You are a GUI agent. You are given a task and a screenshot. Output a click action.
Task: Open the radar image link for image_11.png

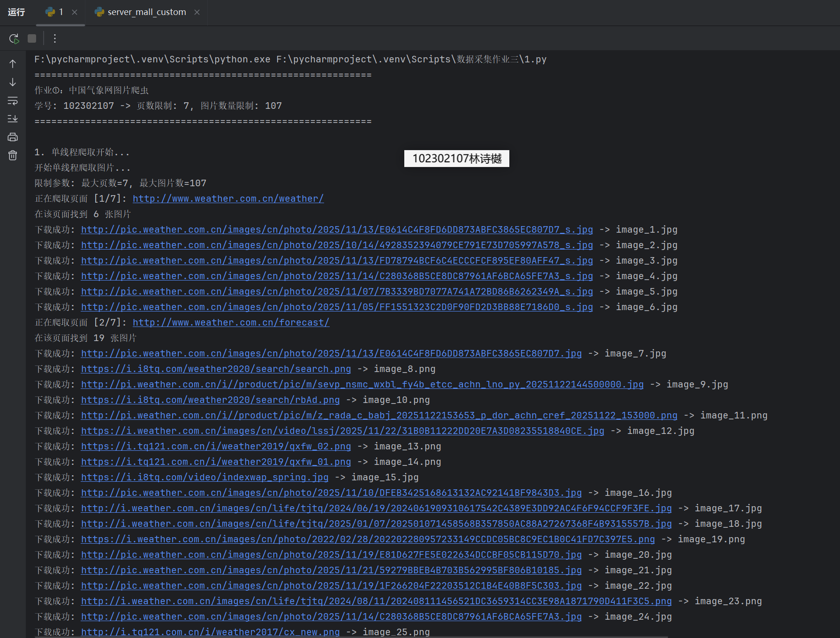pos(379,416)
